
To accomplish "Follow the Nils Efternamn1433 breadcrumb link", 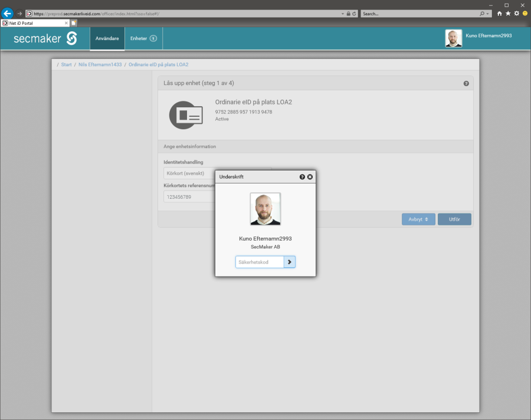I will pos(100,65).
